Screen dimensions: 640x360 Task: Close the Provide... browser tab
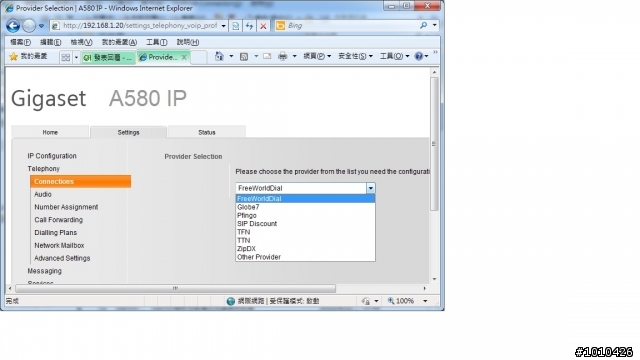184,57
